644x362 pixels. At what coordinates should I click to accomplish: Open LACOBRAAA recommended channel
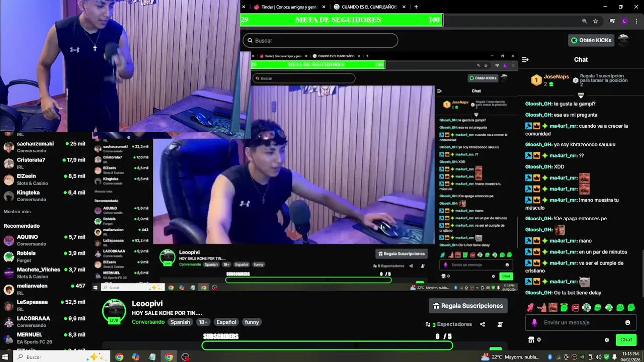tap(45, 322)
